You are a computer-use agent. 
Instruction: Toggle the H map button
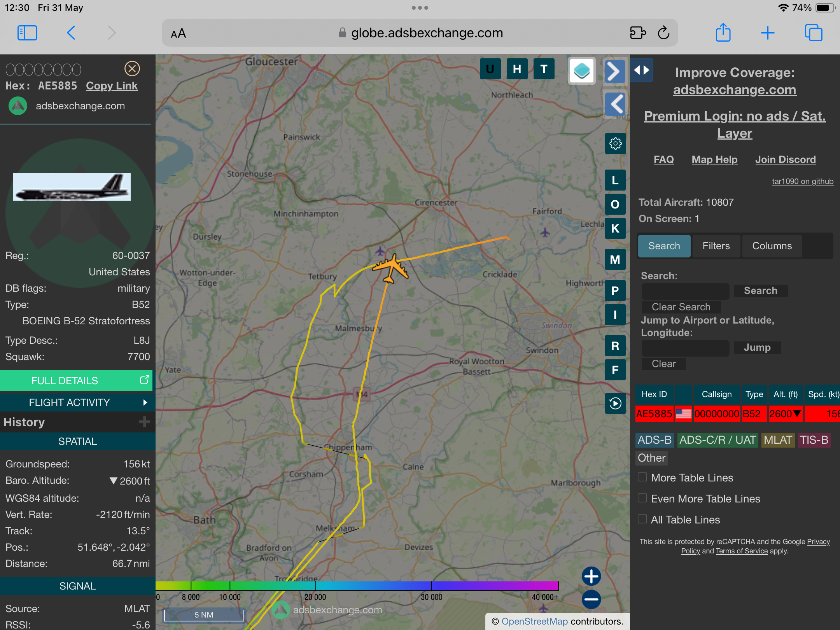(517, 69)
